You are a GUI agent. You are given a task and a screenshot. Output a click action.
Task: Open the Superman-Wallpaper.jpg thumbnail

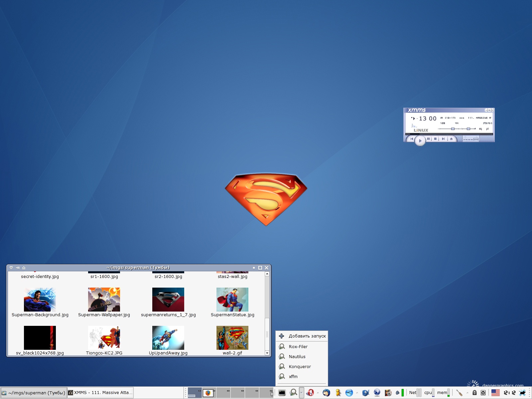[104, 300]
